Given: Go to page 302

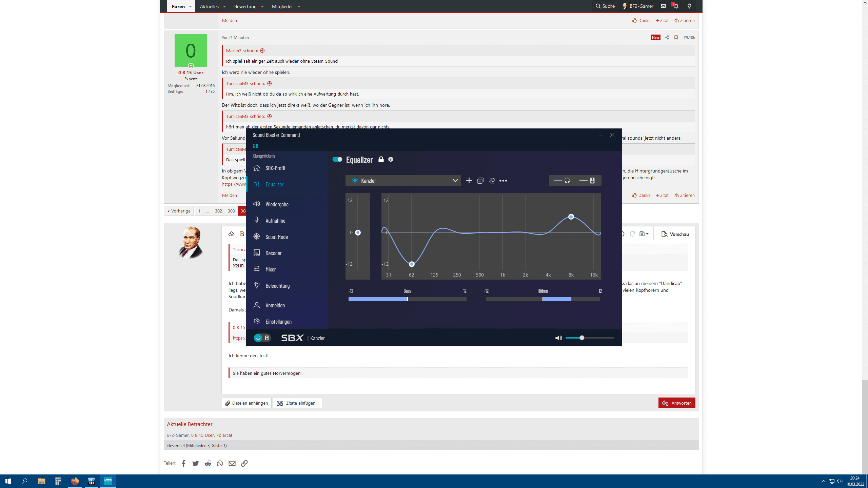Looking at the screenshot, I should [x=218, y=211].
